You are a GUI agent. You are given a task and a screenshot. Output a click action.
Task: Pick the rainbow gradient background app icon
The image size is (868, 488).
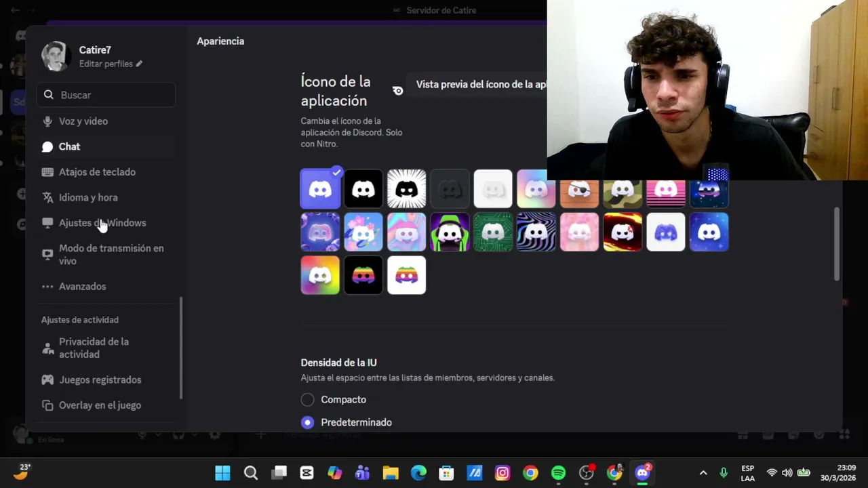click(320, 275)
